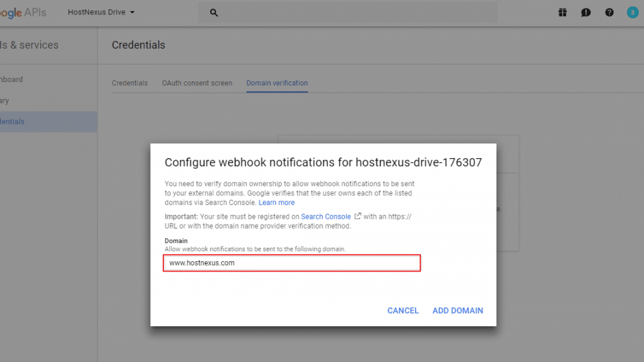Open the user account avatar
This screenshot has height=362, width=644.
pyautogui.click(x=632, y=12)
